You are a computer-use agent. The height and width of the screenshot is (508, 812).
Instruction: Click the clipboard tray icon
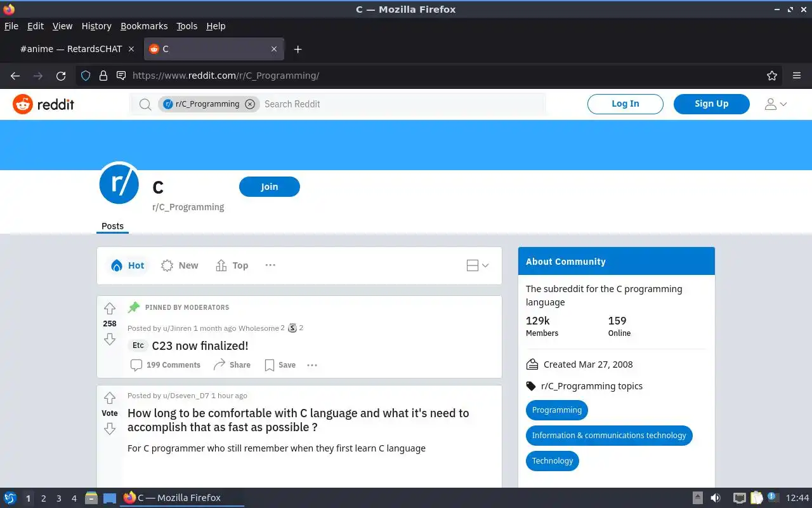coord(756,498)
